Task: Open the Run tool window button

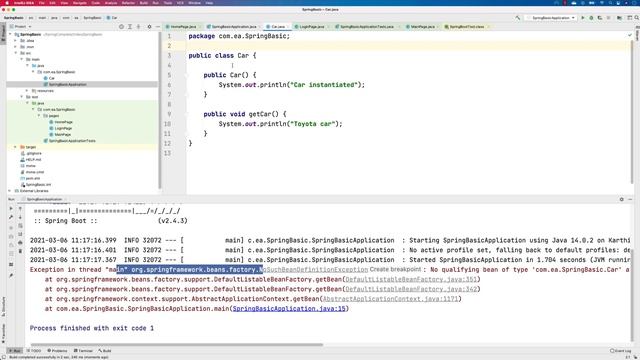Action: (x=15, y=351)
